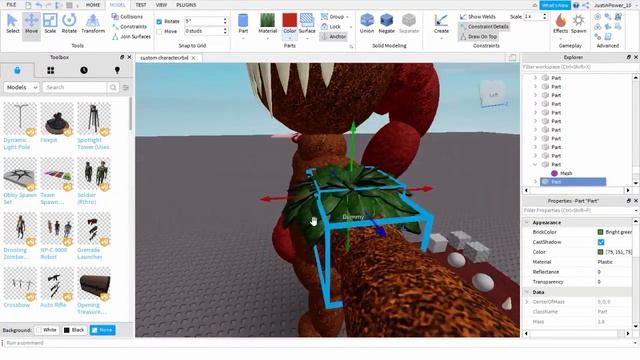Toggle Join Surfaces
The height and width of the screenshot is (360, 640).
131,36
